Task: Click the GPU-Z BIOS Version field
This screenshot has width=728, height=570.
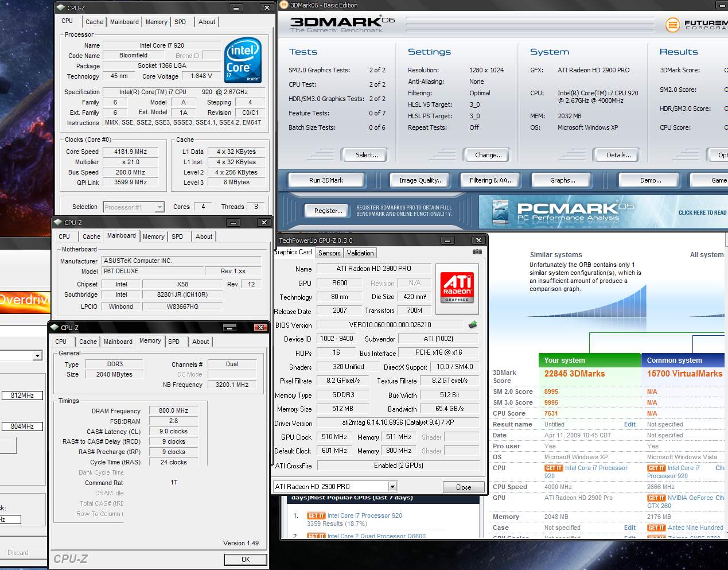Action: pos(390,325)
